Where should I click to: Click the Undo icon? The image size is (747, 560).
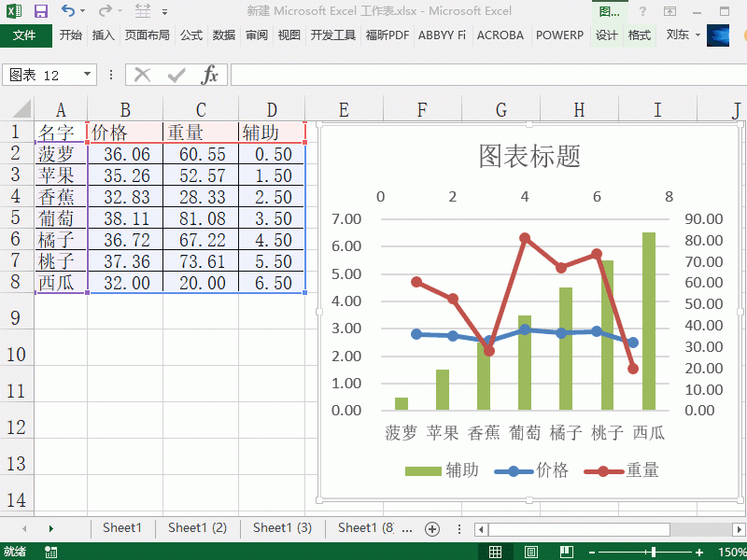[67, 9]
